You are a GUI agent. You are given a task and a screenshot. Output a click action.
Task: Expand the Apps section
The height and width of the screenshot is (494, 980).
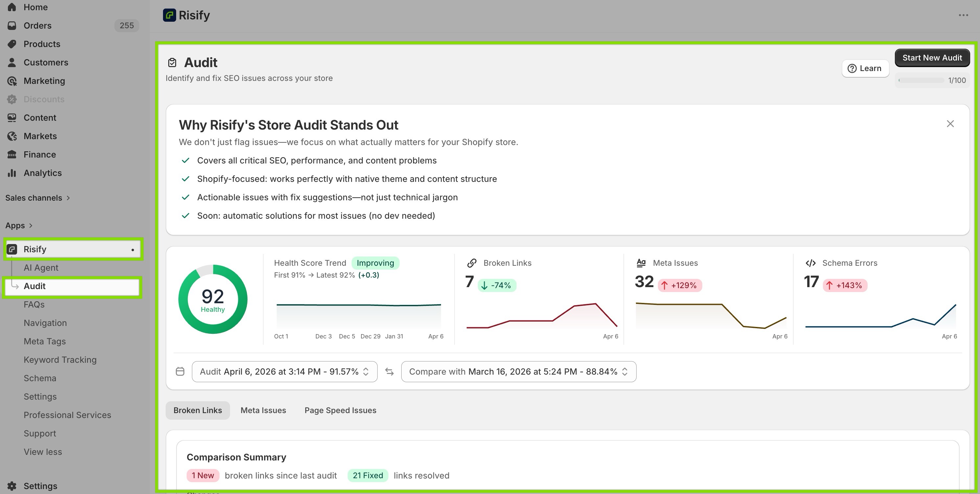(19, 225)
